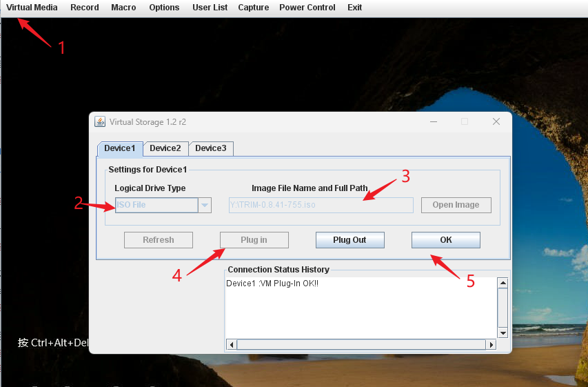This screenshot has height=387, width=588.
Task: Switch to the Device3 tab
Action: point(211,148)
